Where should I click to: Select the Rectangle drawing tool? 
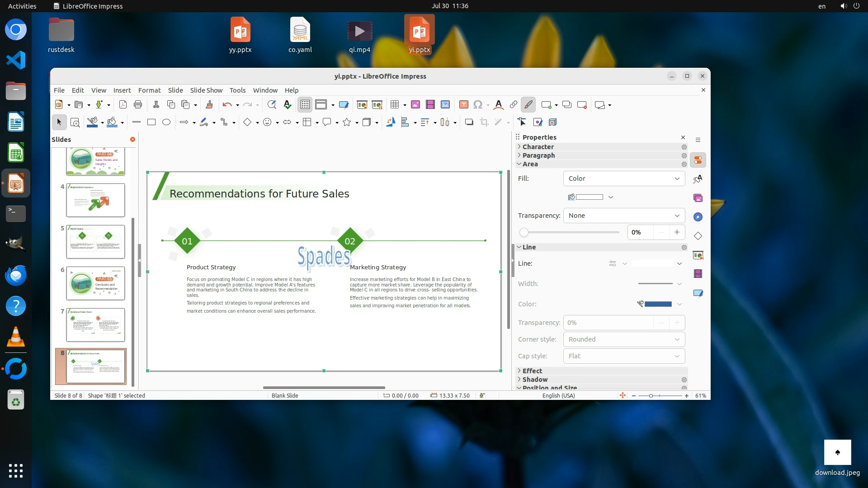[x=151, y=122]
